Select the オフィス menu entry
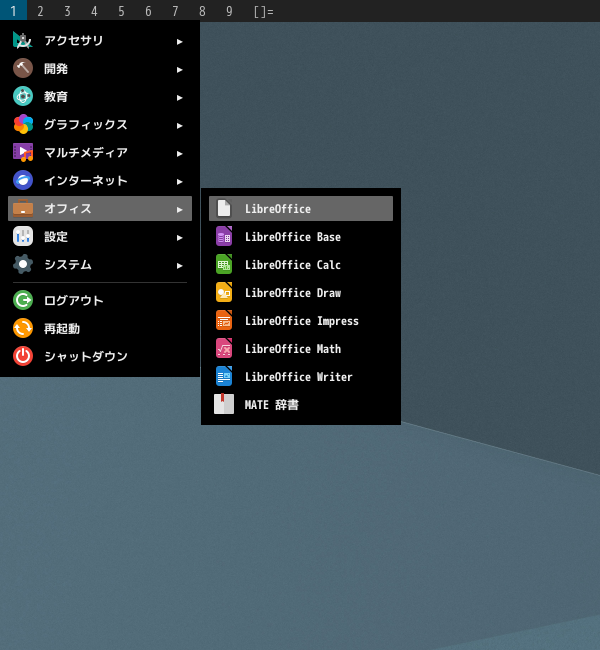Screen dimensions: 600x650 pos(100,209)
